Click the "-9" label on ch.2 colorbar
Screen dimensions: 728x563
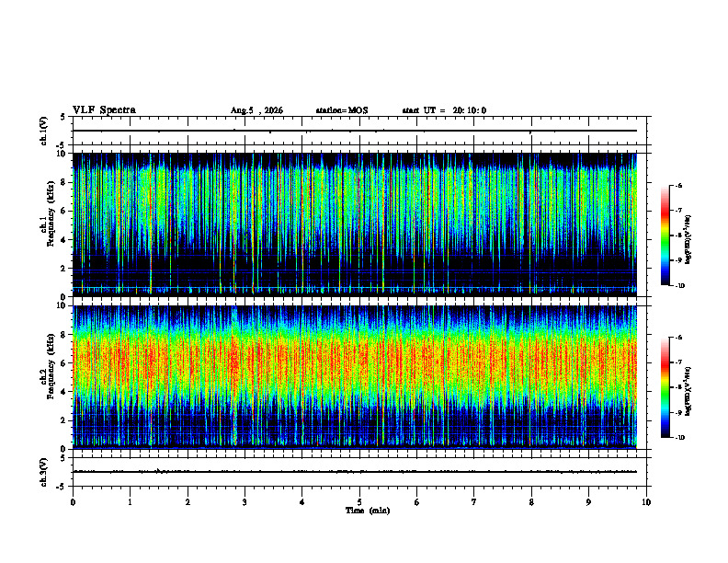pyautogui.click(x=678, y=412)
